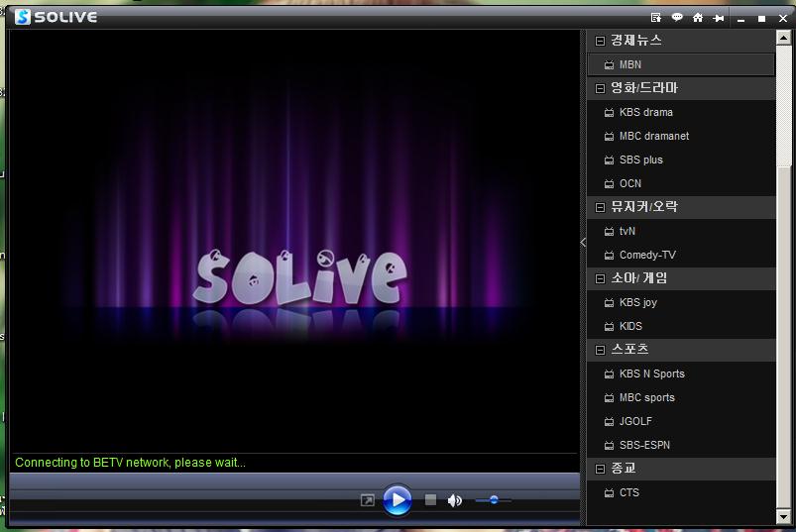
Task: Open the playlist edit icon in title bar
Action: (x=656, y=18)
